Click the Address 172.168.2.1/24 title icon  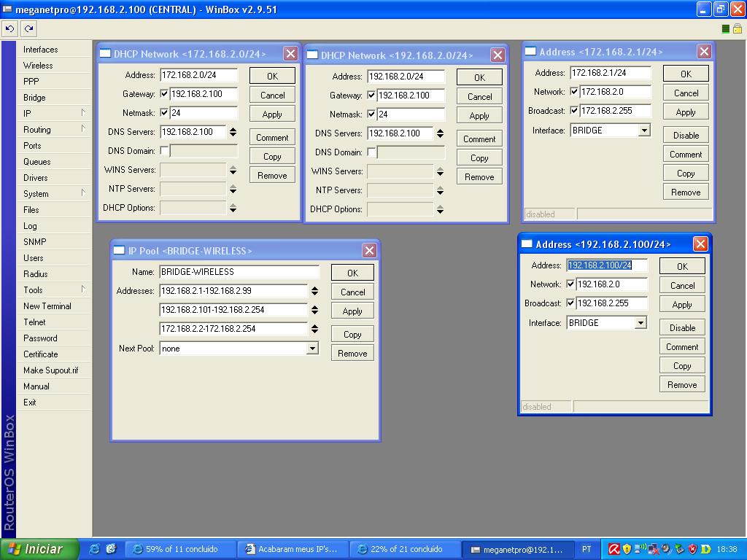[530, 52]
